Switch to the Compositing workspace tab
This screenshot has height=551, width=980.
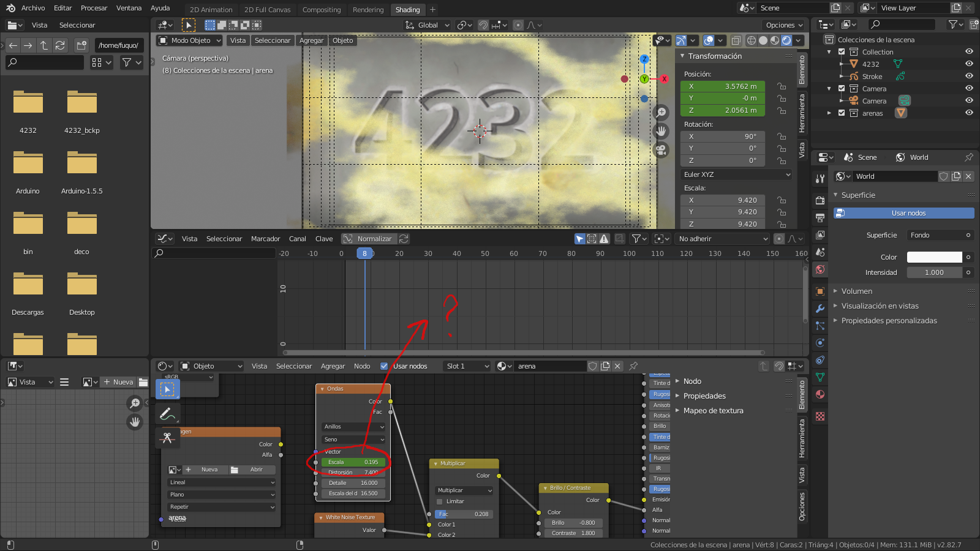[322, 10]
